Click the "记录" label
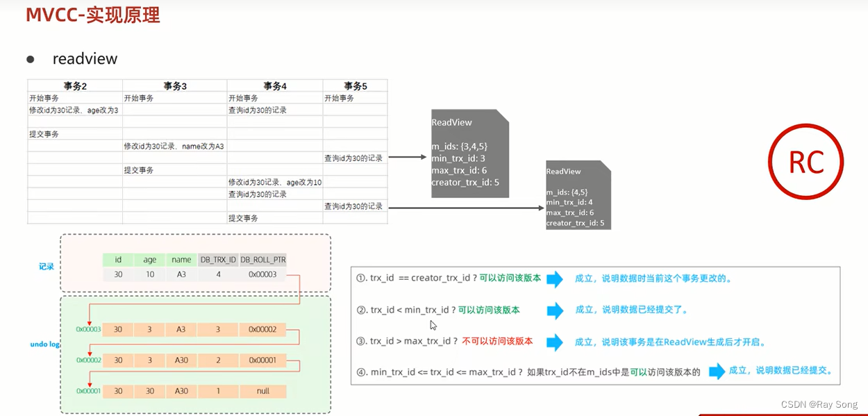The height and width of the screenshot is (416, 868). 47,267
